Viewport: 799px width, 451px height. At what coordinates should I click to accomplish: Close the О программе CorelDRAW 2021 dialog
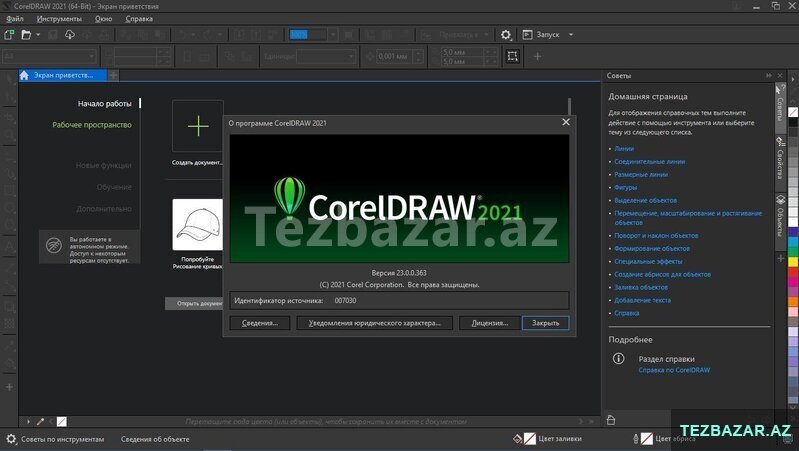(x=566, y=122)
